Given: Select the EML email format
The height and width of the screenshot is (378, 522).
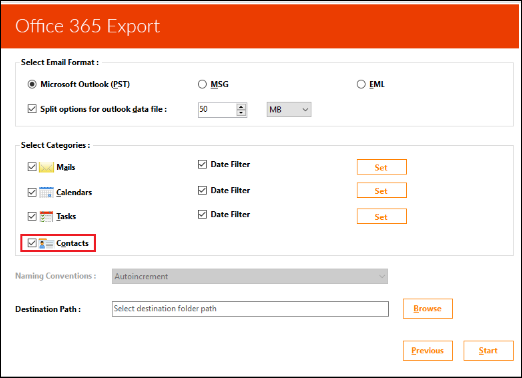Looking at the screenshot, I should pyautogui.click(x=361, y=84).
